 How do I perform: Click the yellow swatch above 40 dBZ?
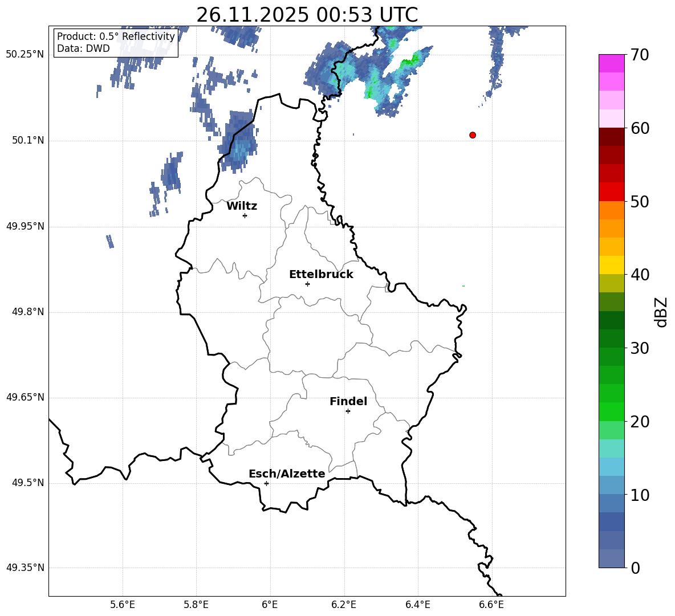click(x=612, y=265)
